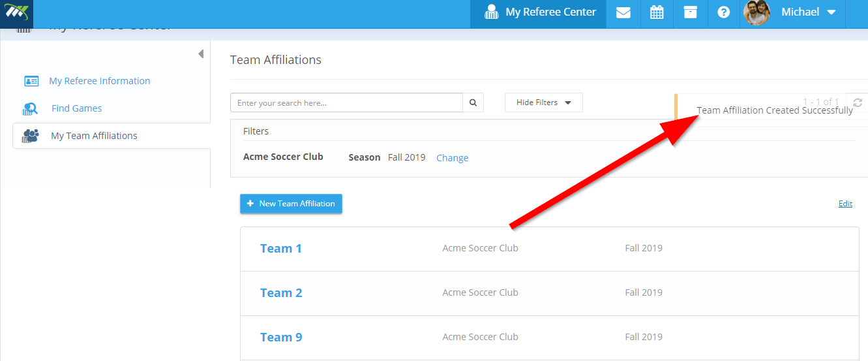
Task: Select My Team Affiliations tab
Action: (x=112, y=136)
